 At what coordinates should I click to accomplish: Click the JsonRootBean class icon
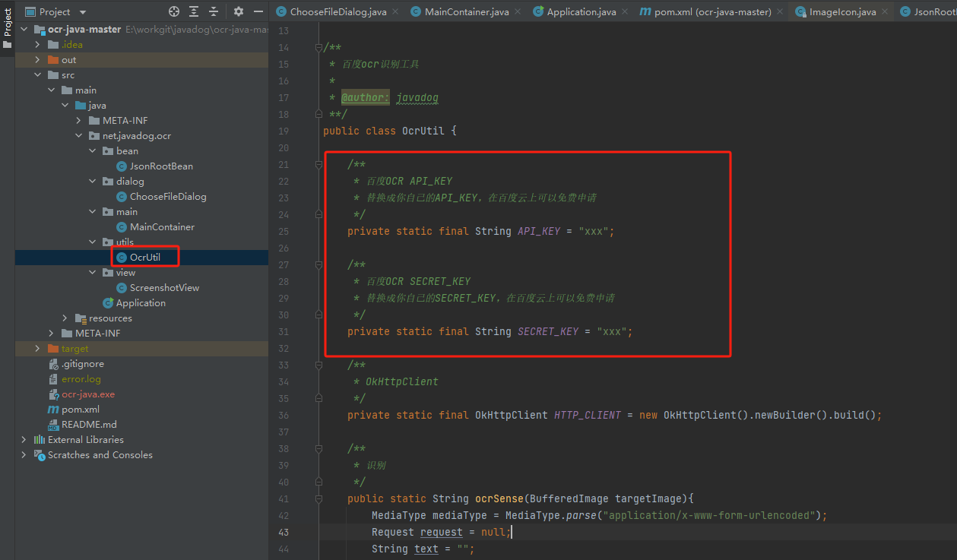pyautogui.click(x=122, y=166)
